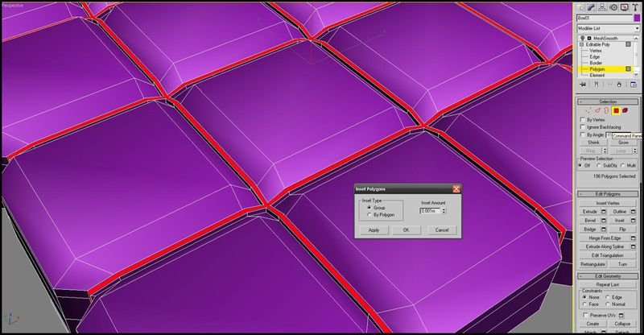Select Edge in the modifier stack
The image size is (644, 335).
(x=595, y=56)
